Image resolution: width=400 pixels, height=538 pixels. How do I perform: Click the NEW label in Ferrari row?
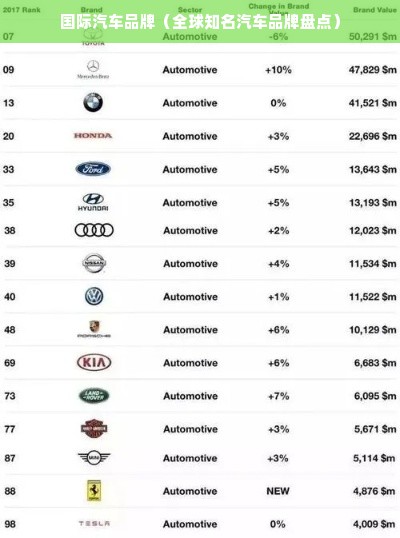point(278,491)
